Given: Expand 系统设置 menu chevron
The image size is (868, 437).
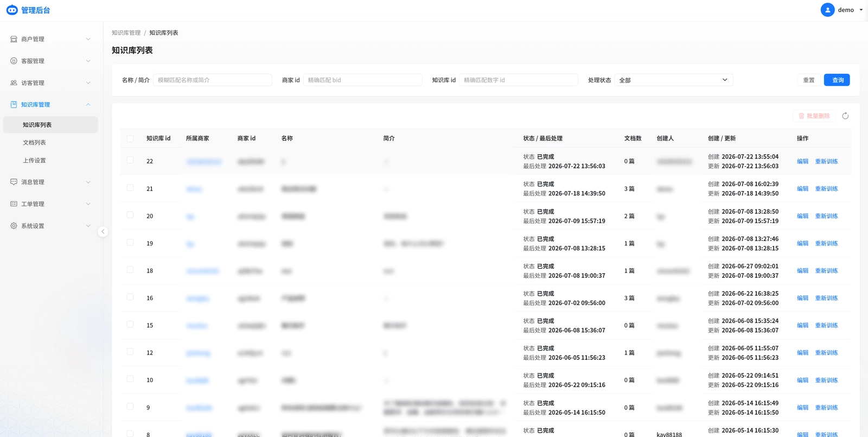Looking at the screenshot, I should 88,226.
